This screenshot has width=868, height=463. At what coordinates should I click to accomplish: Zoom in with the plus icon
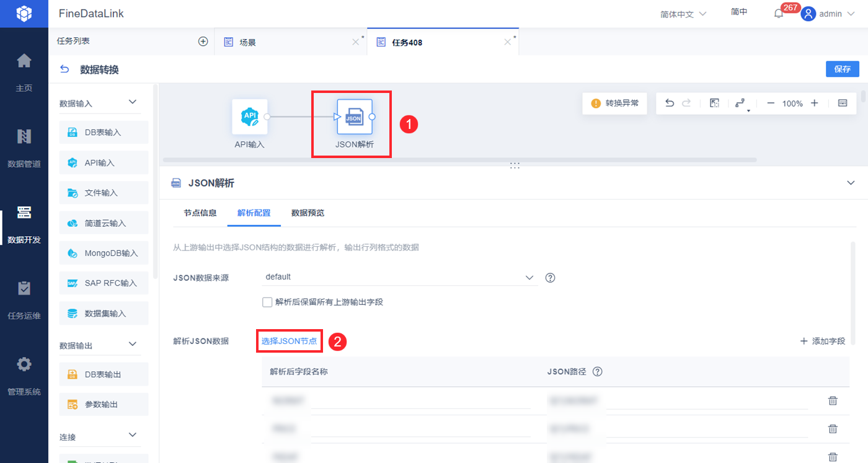point(815,104)
